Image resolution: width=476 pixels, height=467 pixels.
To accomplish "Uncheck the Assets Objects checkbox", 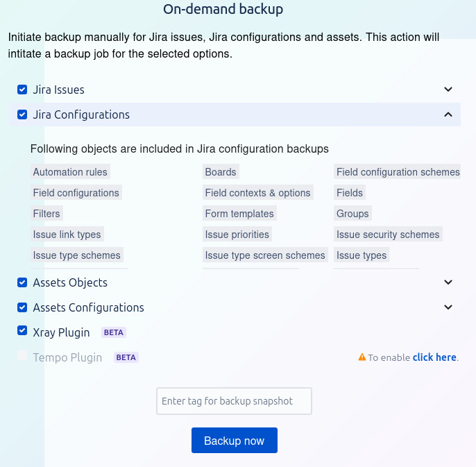I will [22, 282].
